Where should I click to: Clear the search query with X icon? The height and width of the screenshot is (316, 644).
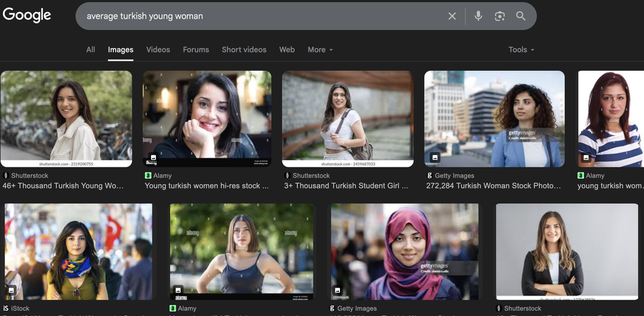452,16
